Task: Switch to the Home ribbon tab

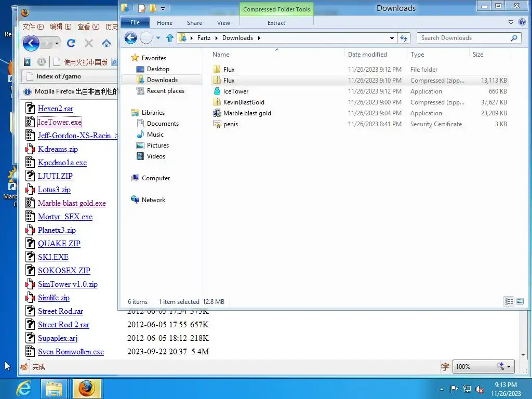Action: tap(165, 23)
